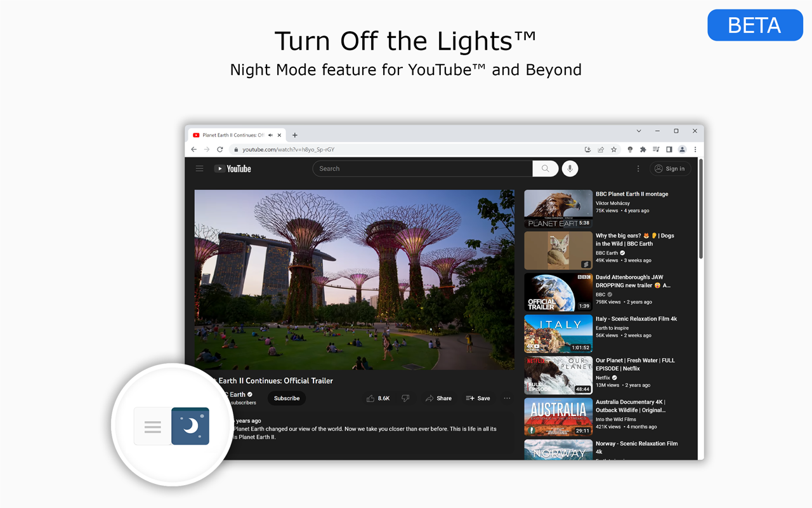Screen dimensions: 812x508
Task: Open Our Planet Fresh Water thumbnail
Action: click(x=558, y=375)
